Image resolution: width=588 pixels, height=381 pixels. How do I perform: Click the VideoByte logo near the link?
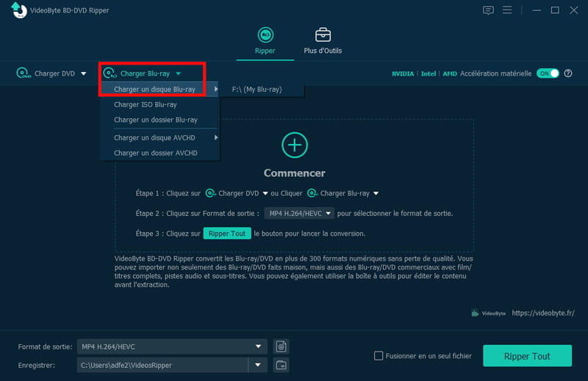coord(488,313)
